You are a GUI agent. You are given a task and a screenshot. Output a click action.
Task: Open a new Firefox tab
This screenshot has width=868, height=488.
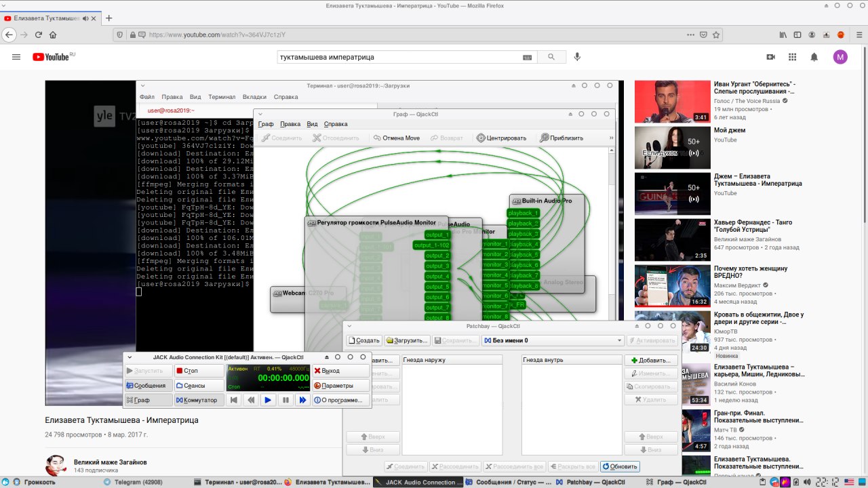tap(108, 18)
